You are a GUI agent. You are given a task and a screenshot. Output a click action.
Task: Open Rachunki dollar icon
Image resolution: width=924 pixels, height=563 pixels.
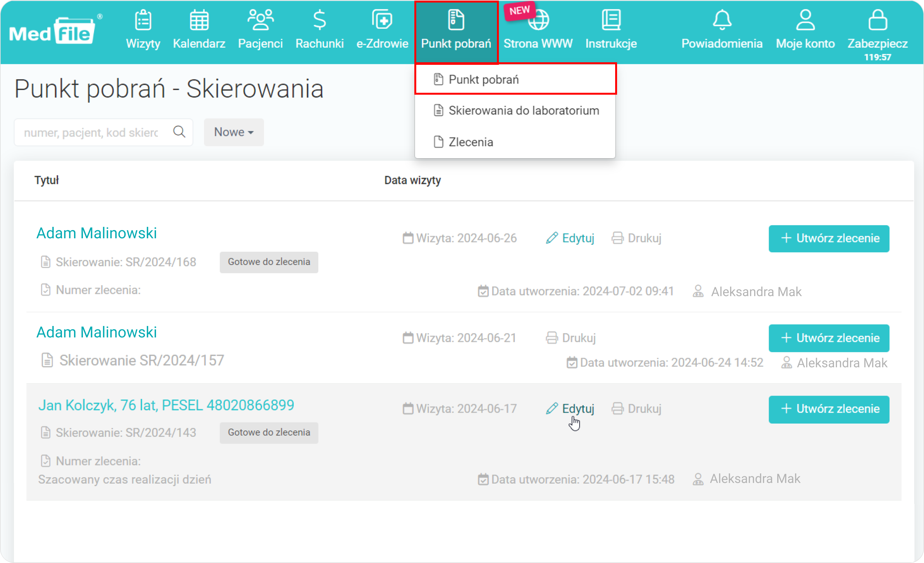click(x=320, y=20)
